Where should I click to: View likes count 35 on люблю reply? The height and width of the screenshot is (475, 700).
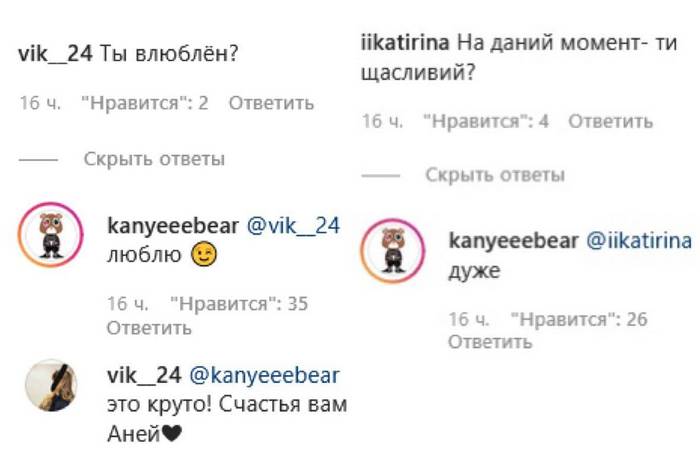(x=239, y=304)
